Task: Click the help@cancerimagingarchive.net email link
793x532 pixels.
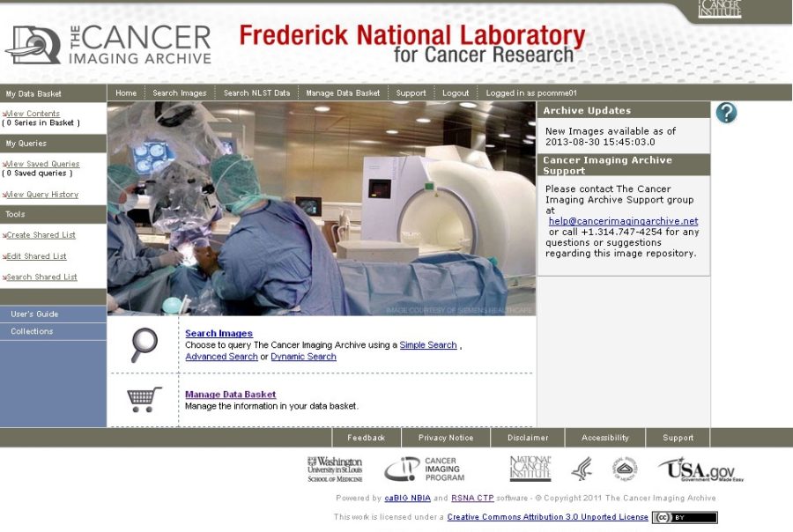Action: pyautogui.click(x=624, y=221)
